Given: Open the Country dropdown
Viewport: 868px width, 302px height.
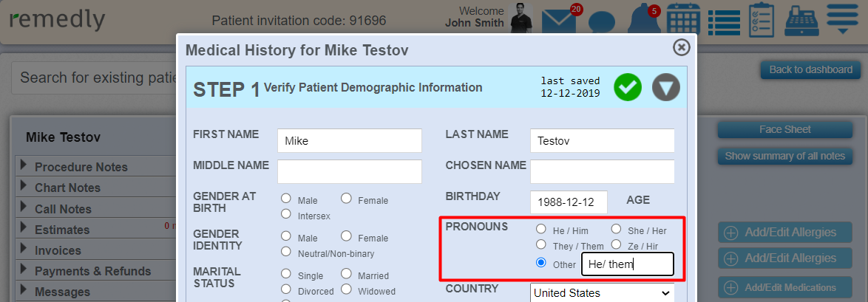Looking at the screenshot, I should pos(603,292).
